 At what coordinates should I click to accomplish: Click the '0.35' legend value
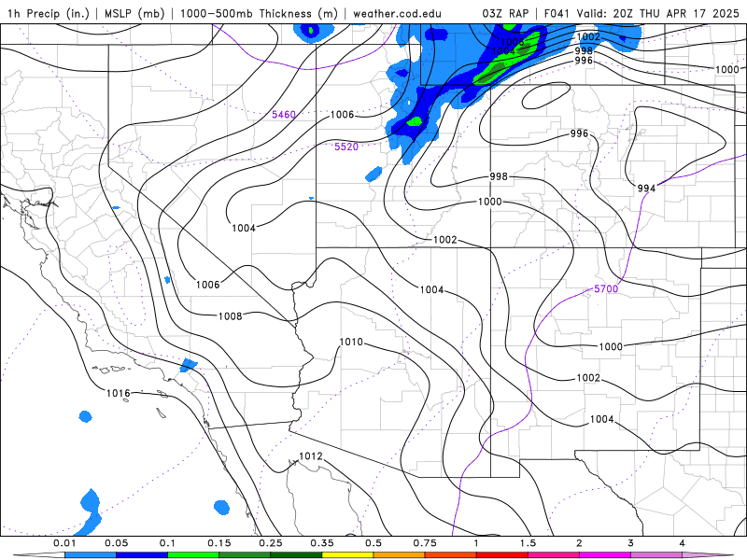point(322,543)
